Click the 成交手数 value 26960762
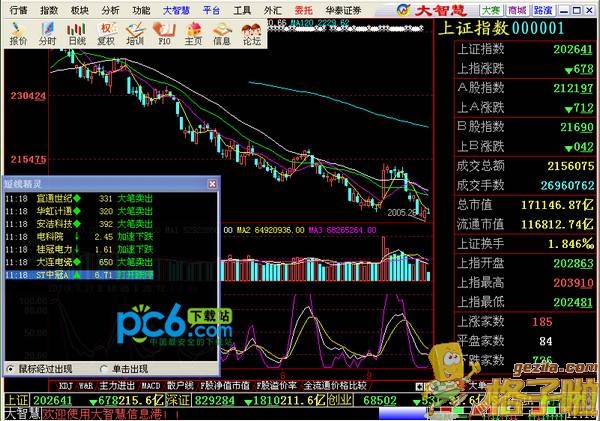 click(567, 186)
